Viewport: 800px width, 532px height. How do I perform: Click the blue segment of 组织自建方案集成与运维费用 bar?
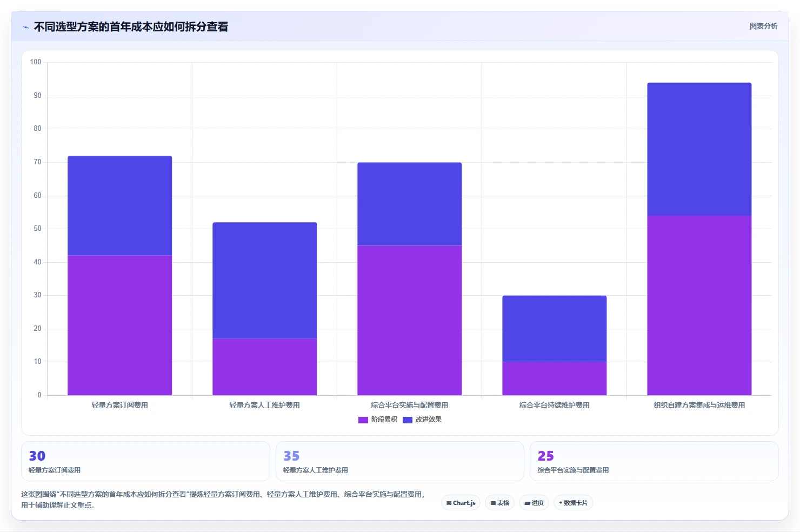tap(699, 149)
